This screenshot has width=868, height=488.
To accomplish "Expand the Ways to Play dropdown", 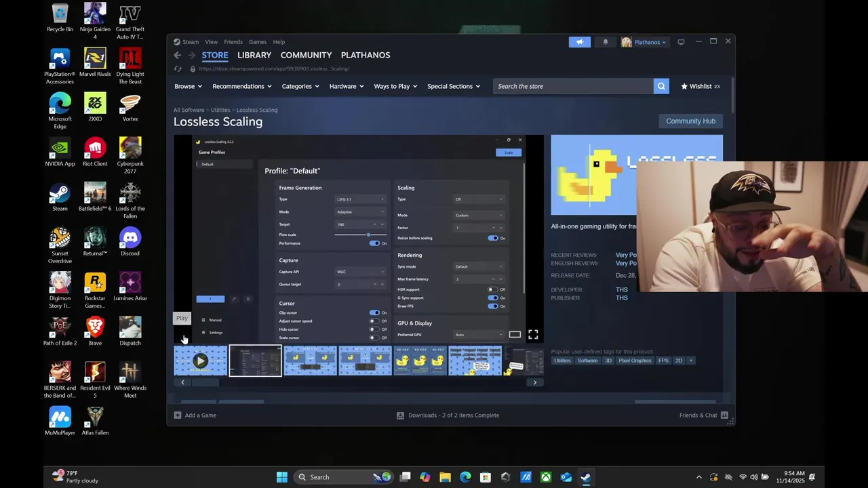I will click(396, 86).
